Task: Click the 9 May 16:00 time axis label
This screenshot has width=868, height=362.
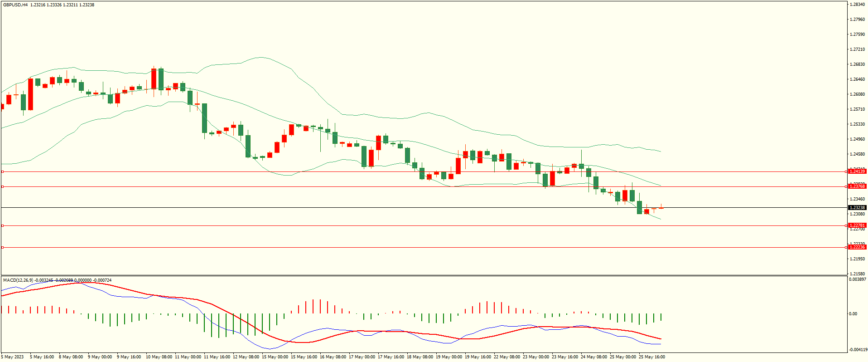Action: [x=129, y=357]
